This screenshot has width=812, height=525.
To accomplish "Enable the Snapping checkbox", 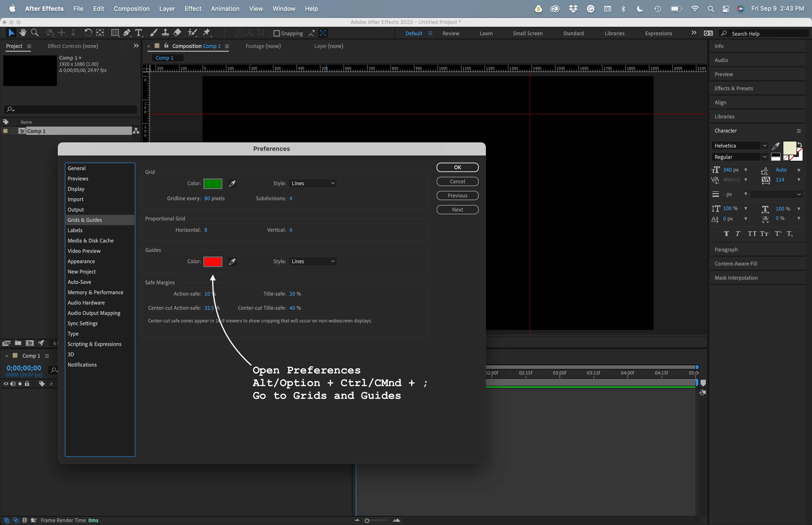I will pos(277,33).
